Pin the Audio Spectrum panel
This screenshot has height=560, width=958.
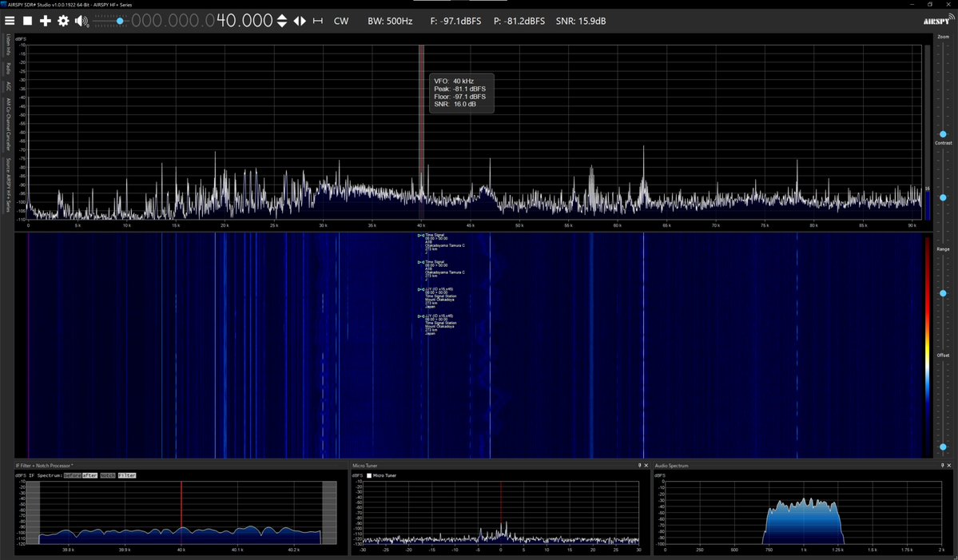(x=942, y=466)
